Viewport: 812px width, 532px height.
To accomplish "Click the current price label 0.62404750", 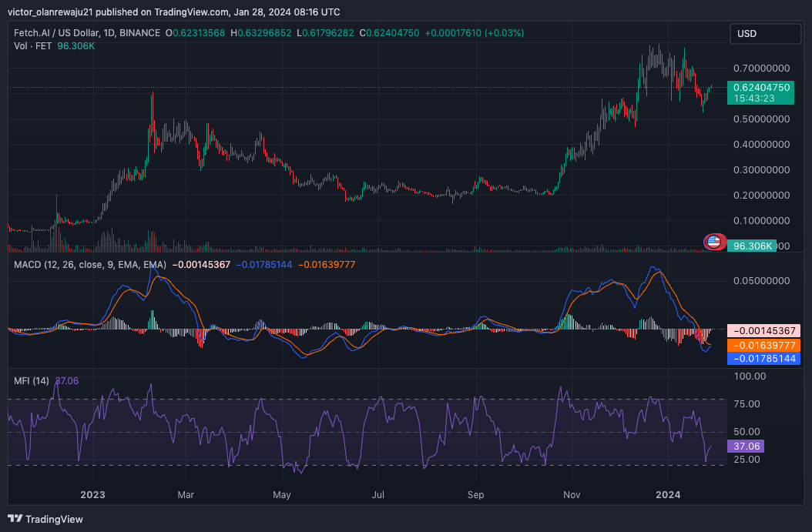I will [761, 88].
